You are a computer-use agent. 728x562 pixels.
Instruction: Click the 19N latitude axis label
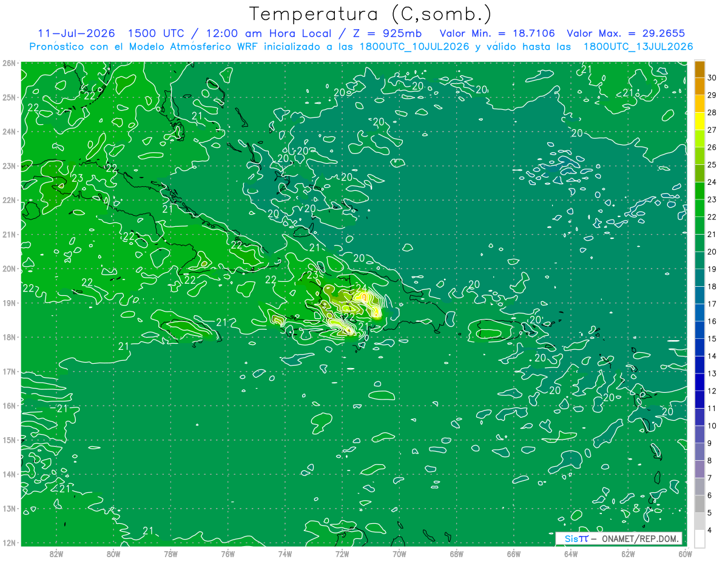(x=9, y=303)
